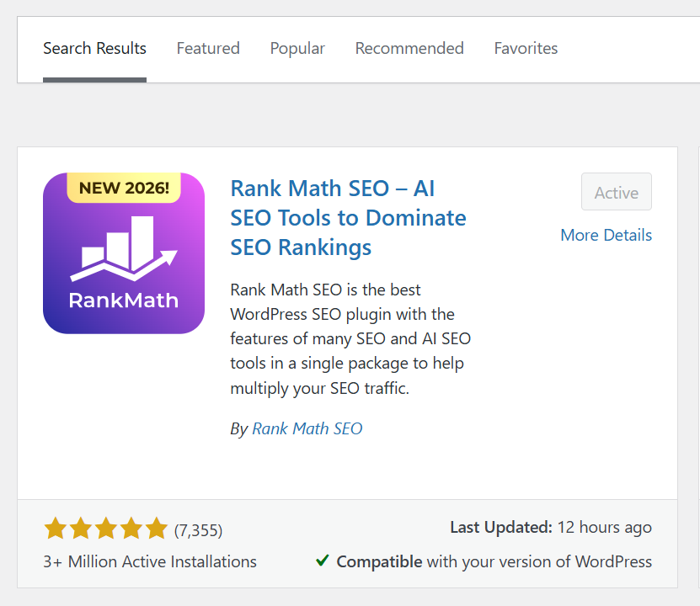This screenshot has height=606, width=700.
Task: Click the green Compatible checkmark icon
Action: [323, 561]
